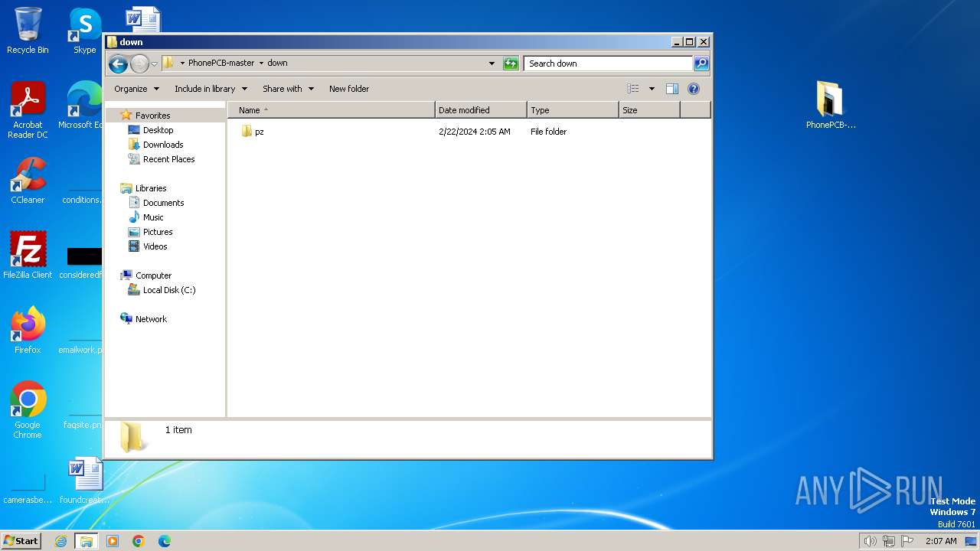The image size is (980, 551).
Task: Change view using the views icon
Action: (x=632, y=89)
